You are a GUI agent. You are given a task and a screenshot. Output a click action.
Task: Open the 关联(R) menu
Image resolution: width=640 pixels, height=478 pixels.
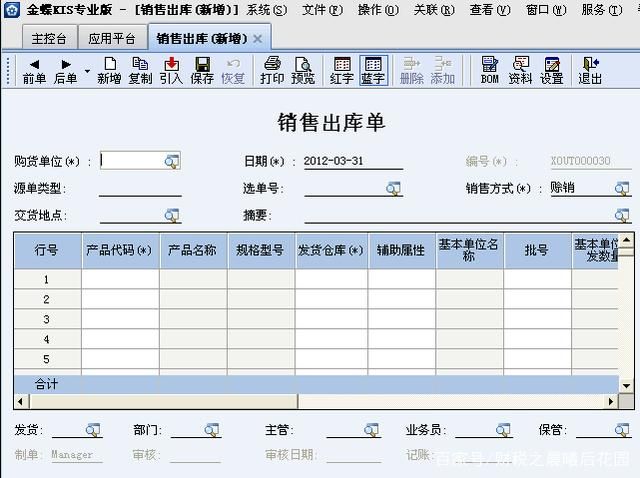pyautogui.click(x=434, y=9)
